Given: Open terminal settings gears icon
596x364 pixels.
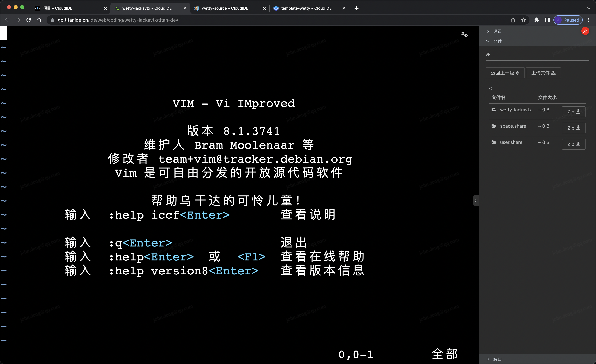Looking at the screenshot, I should pyautogui.click(x=464, y=34).
